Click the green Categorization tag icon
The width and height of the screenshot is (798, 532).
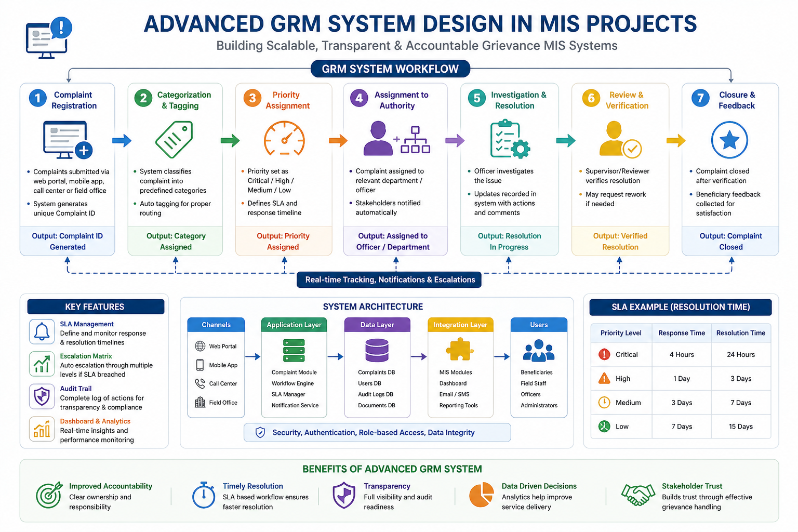coord(175,139)
